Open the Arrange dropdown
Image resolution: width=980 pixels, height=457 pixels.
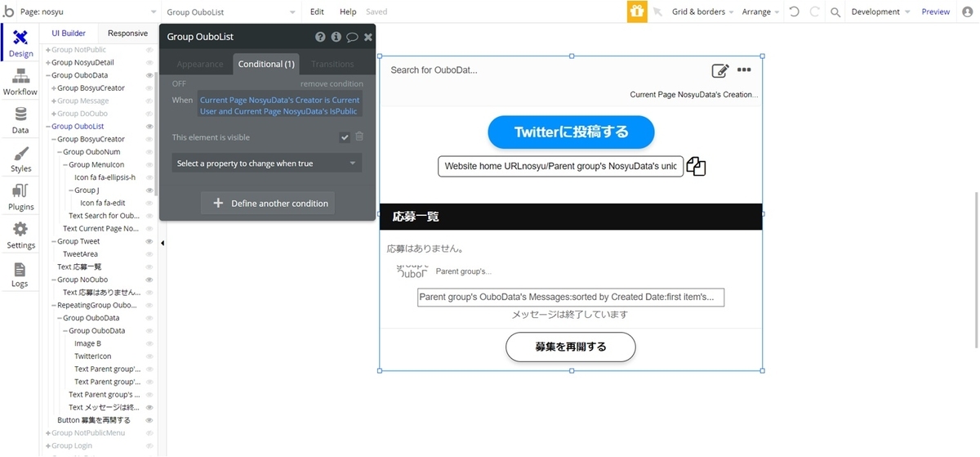tap(761, 12)
